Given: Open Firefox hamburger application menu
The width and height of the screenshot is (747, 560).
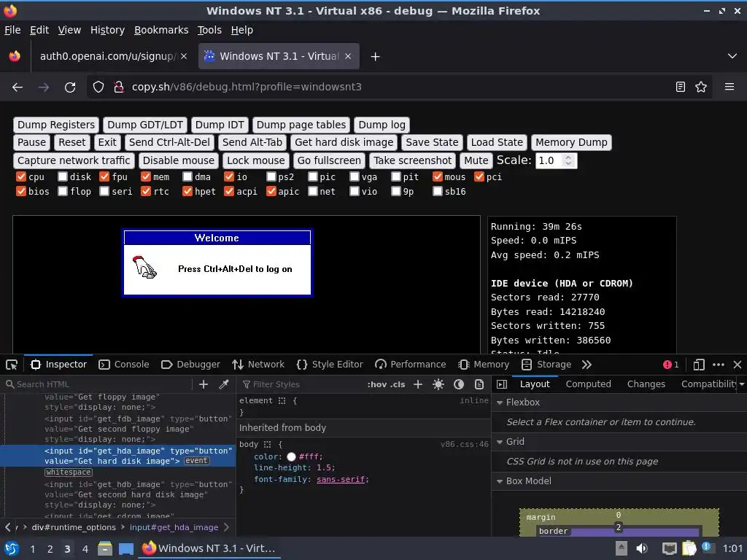Looking at the screenshot, I should coord(729,87).
